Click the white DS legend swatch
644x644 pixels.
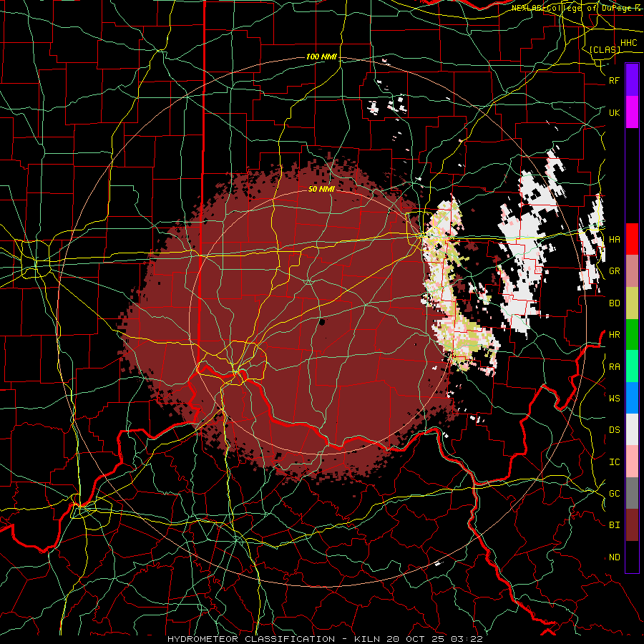coord(632,429)
